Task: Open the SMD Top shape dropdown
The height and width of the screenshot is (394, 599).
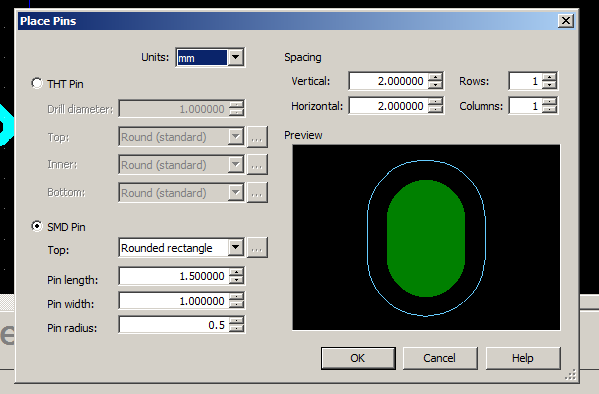Action: point(236,248)
